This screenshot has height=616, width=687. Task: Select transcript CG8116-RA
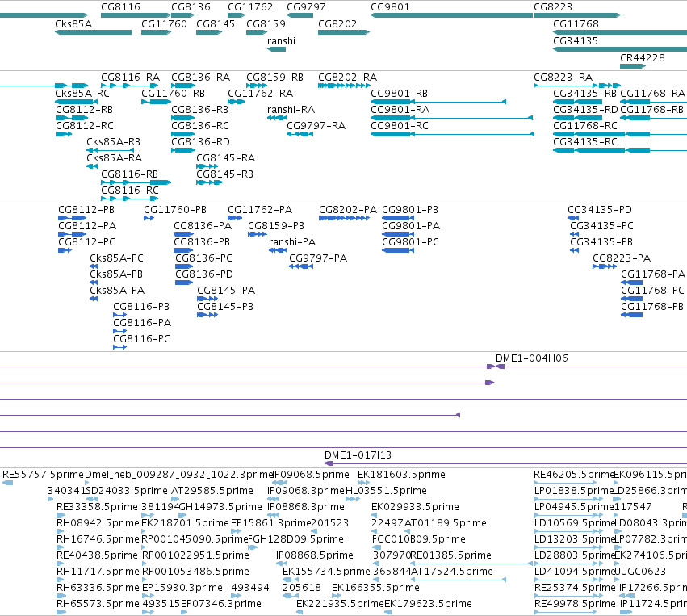click(x=129, y=86)
